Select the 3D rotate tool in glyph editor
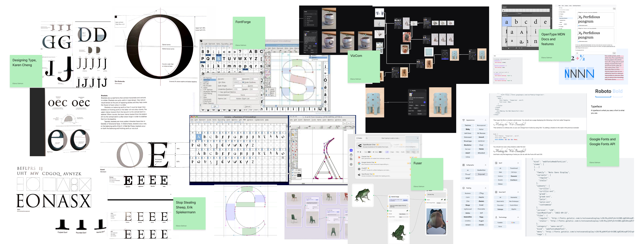644x244 pixels. point(293,157)
